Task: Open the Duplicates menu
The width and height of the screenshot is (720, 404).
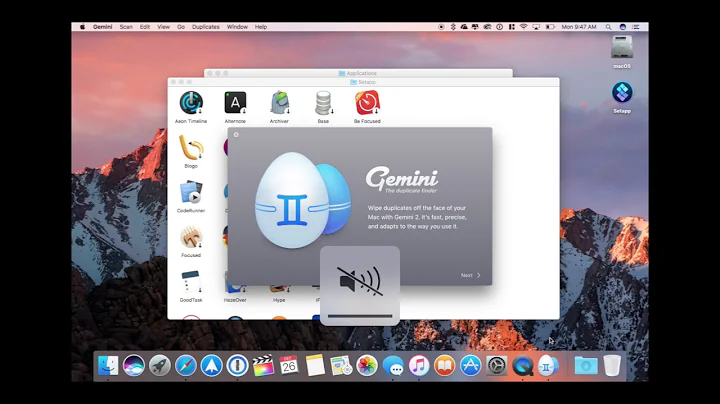Action: (x=206, y=27)
